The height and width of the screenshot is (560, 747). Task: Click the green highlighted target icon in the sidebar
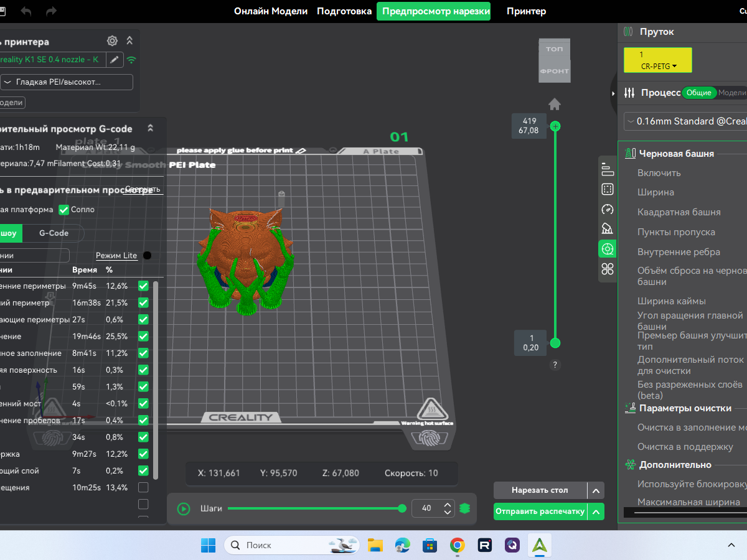pos(608,249)
